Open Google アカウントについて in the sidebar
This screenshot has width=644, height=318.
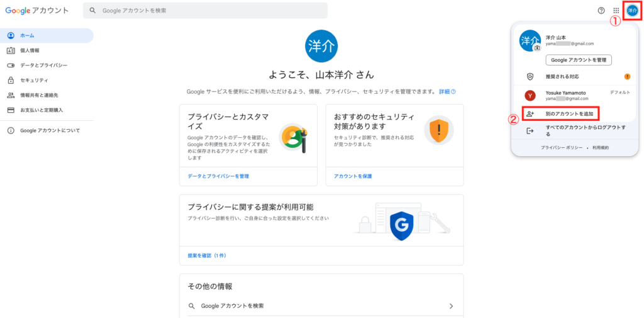pyautogui.click(x=47, y=130)
